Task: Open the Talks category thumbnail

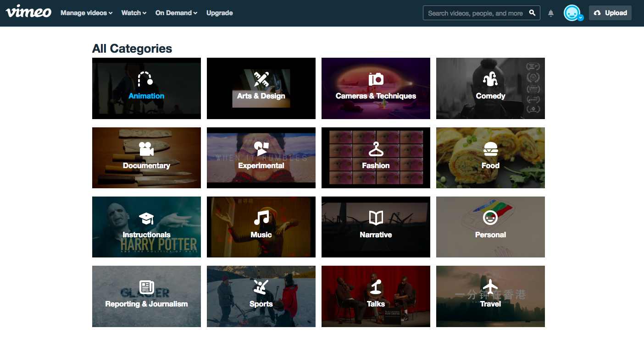Action: pyautogui.click(x=376, y=296)
